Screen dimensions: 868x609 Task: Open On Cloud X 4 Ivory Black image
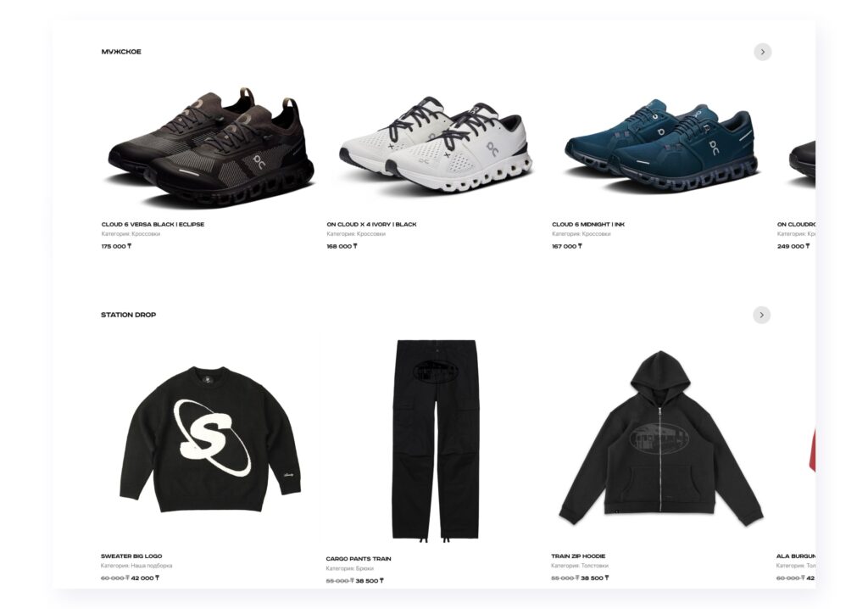436,146
